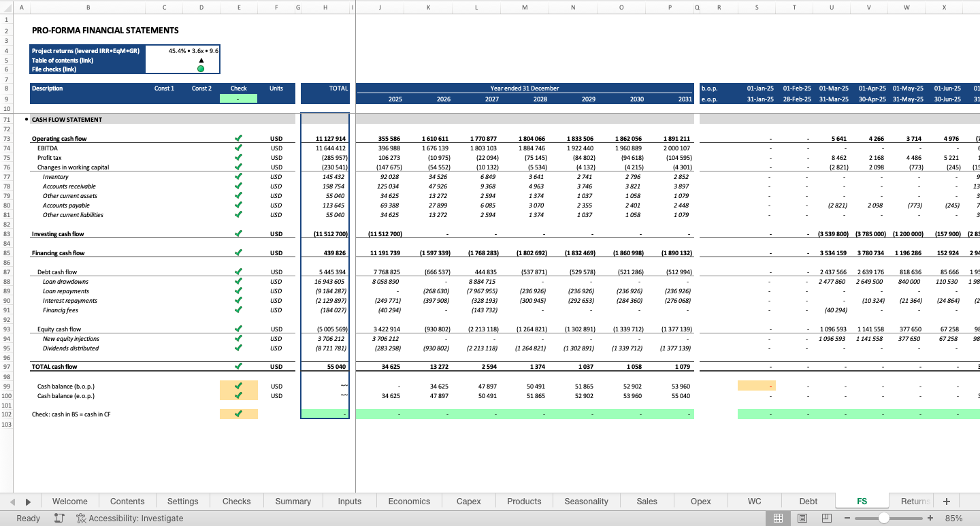Click the check mark for Investing cash flow

(x=238, y=233)
